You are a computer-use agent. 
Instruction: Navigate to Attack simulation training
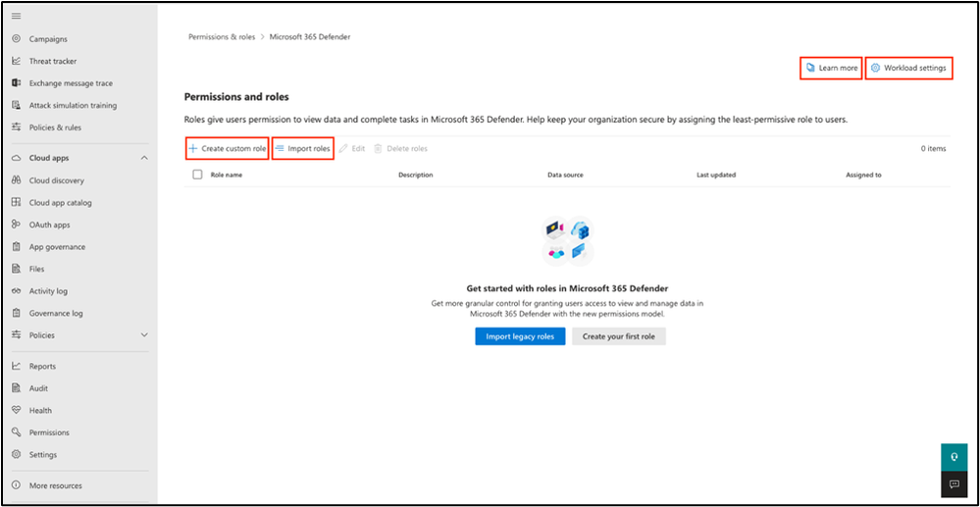coord(74,106)
